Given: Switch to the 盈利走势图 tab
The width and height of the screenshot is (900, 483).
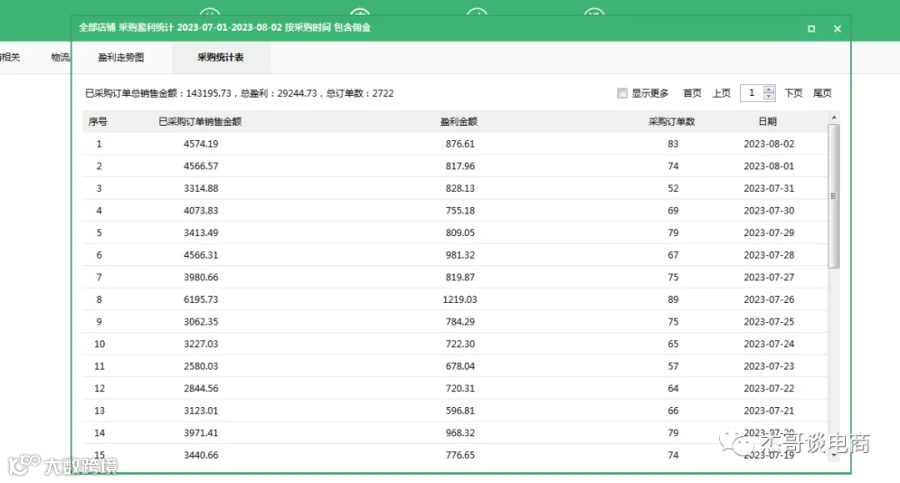Looking at the screenshot, I should coord(121,57).
